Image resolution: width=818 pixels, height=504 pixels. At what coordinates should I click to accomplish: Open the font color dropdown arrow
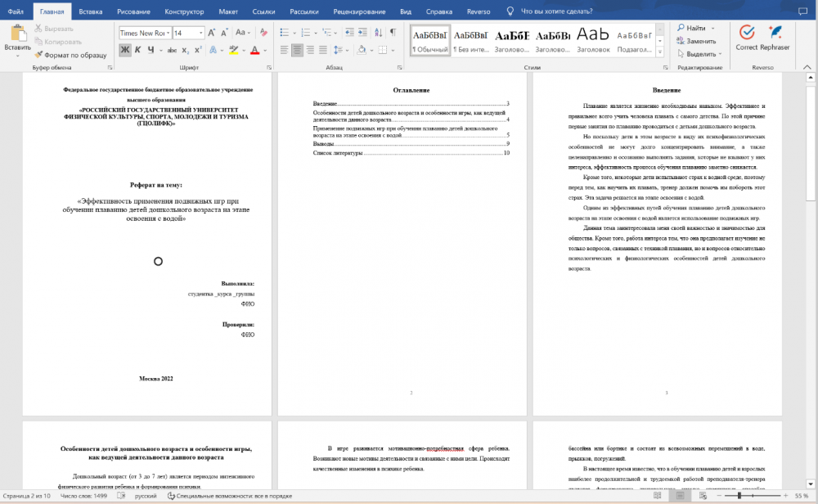pos(265,51)
